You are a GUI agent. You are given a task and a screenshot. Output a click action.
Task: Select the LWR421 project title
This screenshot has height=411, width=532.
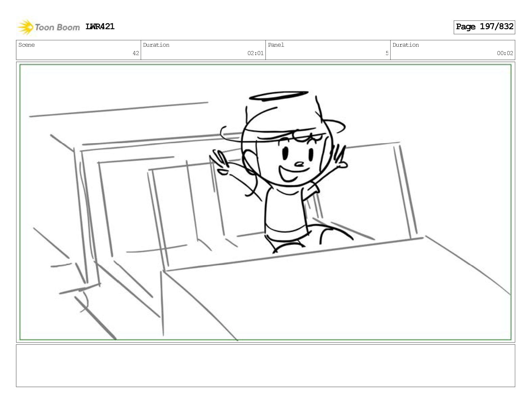[100, 27]
